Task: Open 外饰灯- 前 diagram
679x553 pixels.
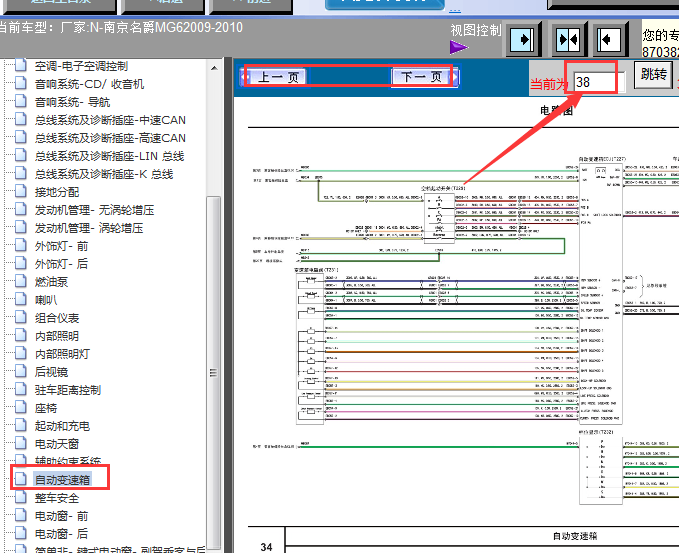Action: pyautogui.click(x=61, y=246)
